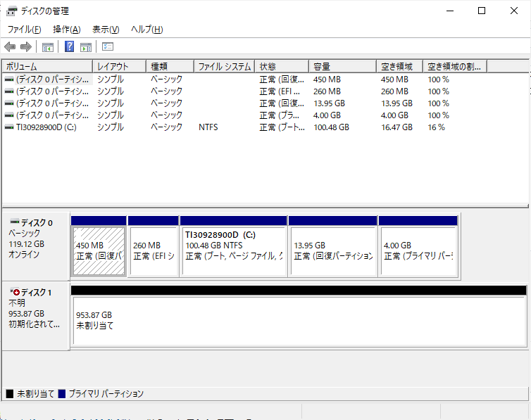Image resolution: width=531 pixels, height=420 pixels.
Task: Click the 13.95 GB recovery partition block
Action: tap(332, 250)
